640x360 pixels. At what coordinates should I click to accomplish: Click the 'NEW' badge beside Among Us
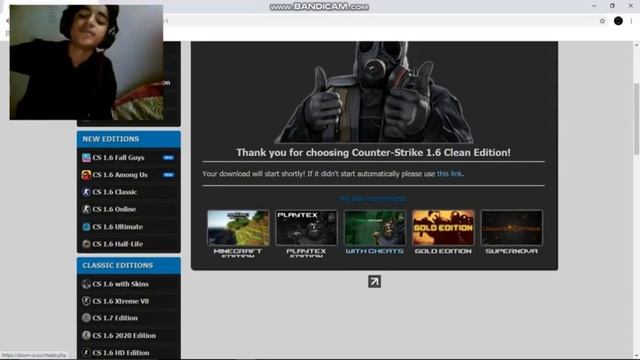[x=168, y=175]
